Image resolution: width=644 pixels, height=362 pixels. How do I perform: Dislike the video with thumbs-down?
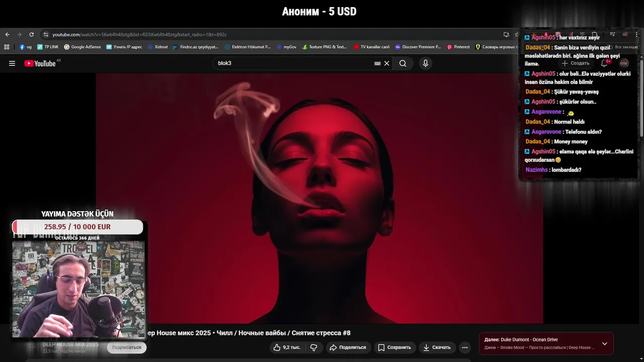coord(314,347)
